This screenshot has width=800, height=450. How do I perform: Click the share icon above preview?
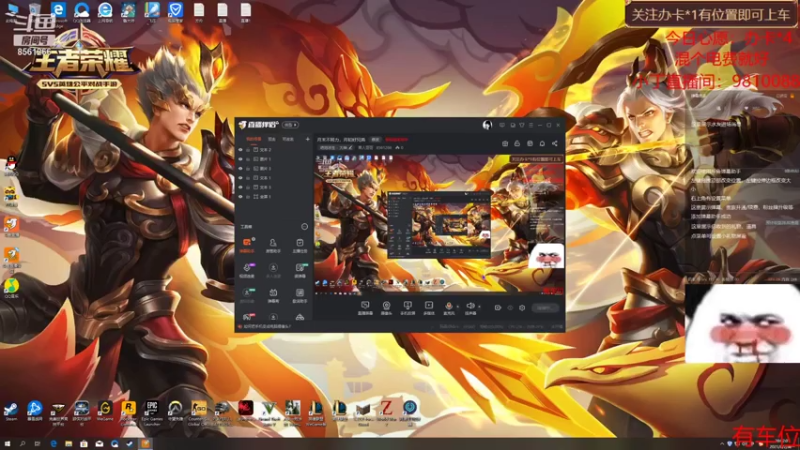pyautogui.click(x=555, y=144)
